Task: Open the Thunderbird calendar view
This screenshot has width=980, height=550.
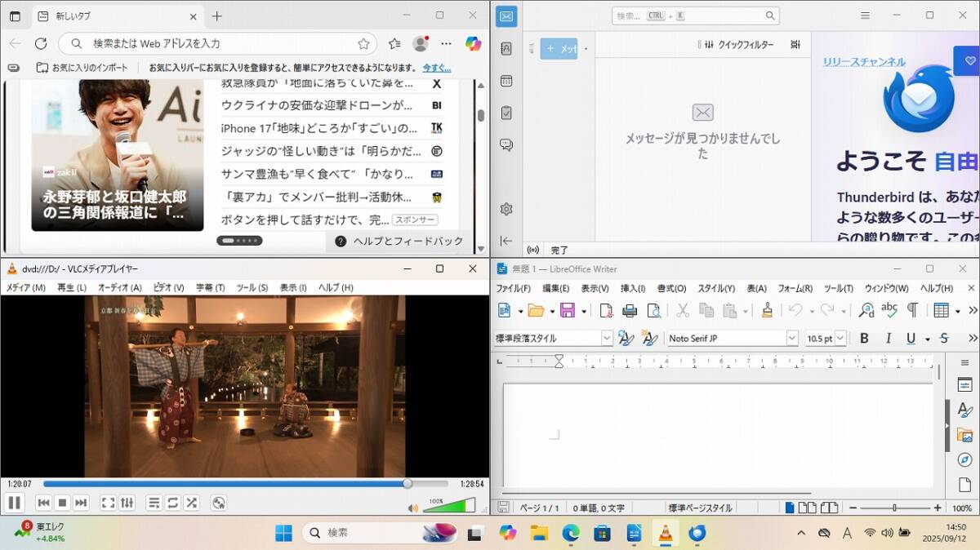Action: [x=506, y=81]
